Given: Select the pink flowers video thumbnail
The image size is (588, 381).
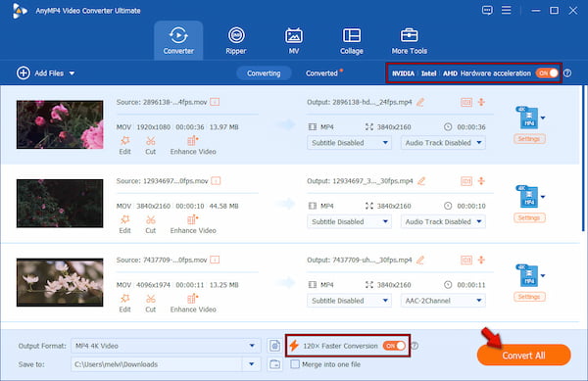Looking at the screenshot, I should [60, 124].
